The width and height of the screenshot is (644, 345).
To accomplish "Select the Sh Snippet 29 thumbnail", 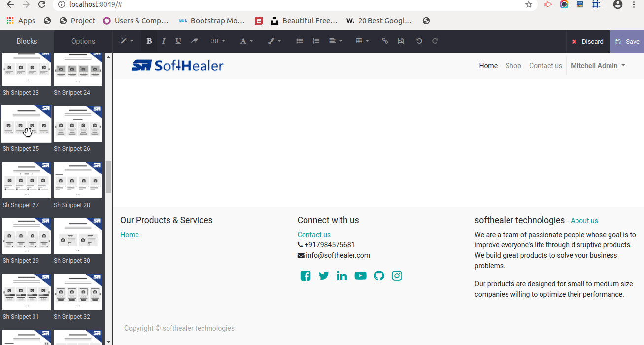I will click(x=27, y=236).
